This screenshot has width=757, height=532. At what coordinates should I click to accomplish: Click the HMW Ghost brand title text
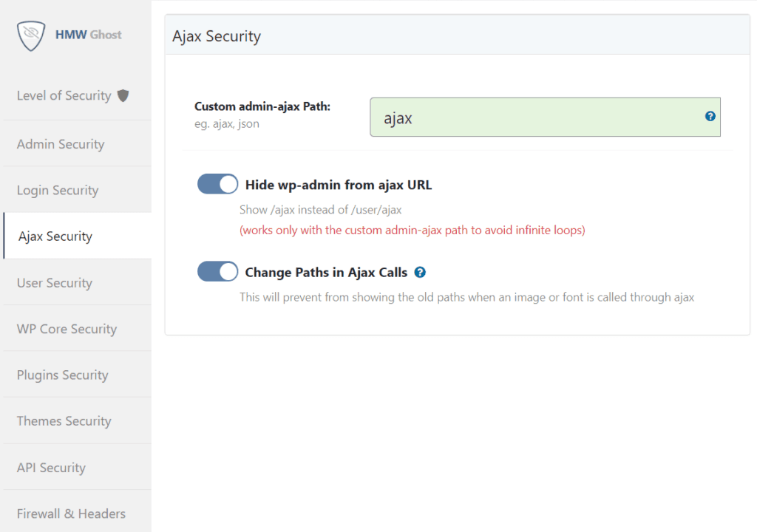pyautogui.click(x=89, y=35)
